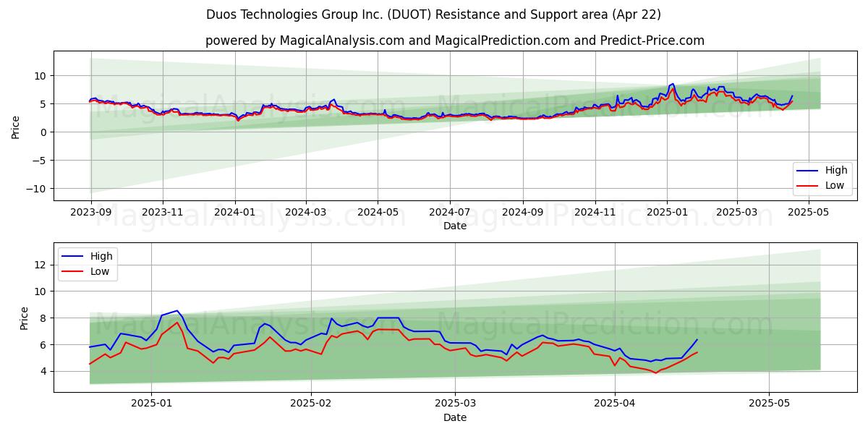Image resolution: width=868 pixels, height=434 pixels.
Task: Click the '−5' y-axis tick on the top chart
Action: 39,161
